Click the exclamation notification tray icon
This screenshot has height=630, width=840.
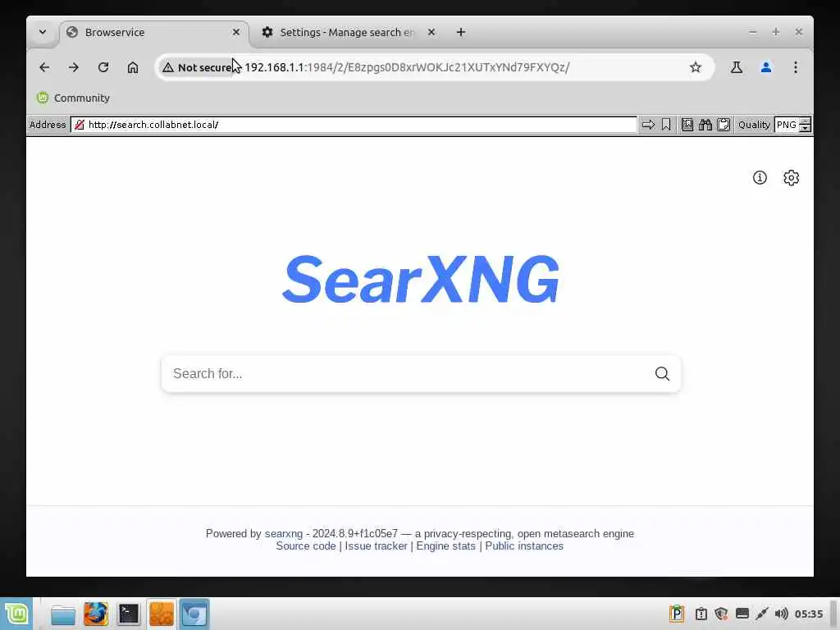click(x=701, y=614)
